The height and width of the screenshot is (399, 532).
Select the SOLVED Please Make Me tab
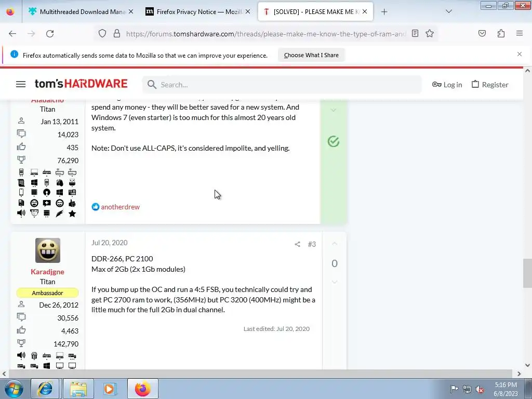[316, 11]
